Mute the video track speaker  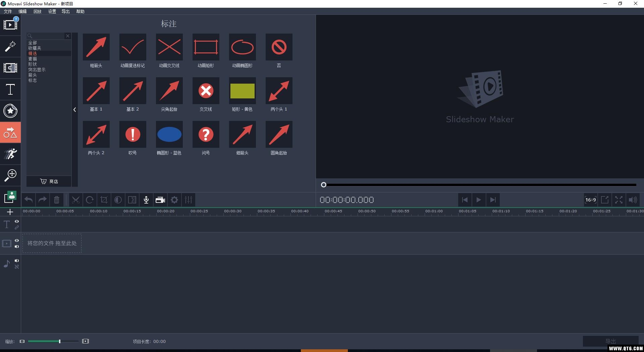(x=17, y=247)
